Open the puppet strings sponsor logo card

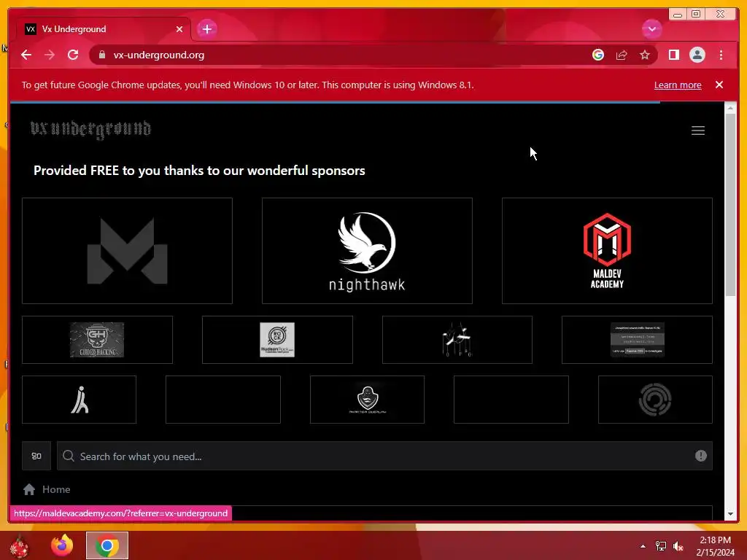point(457,340)
